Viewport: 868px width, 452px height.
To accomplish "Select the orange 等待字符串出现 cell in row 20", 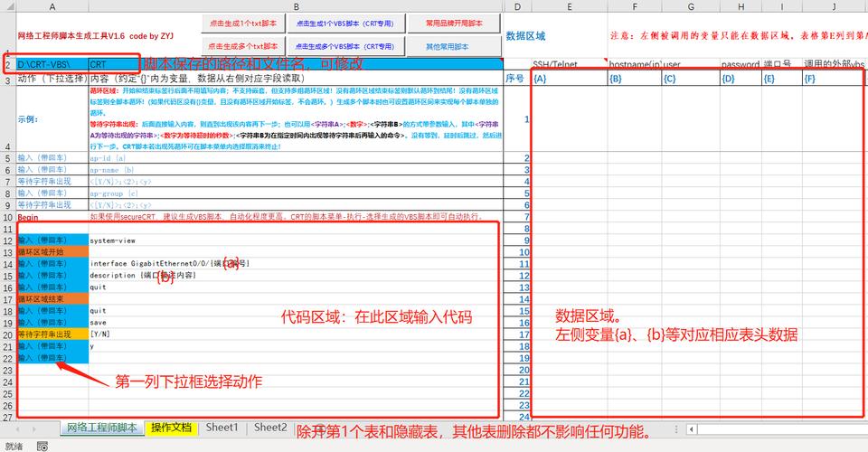I will (52, 334).
